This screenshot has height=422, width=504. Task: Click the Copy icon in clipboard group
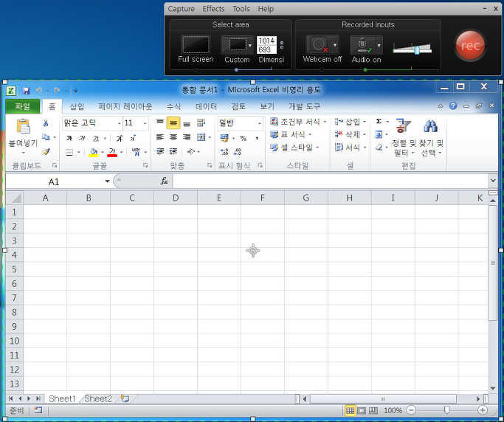(x=46, y=137)
